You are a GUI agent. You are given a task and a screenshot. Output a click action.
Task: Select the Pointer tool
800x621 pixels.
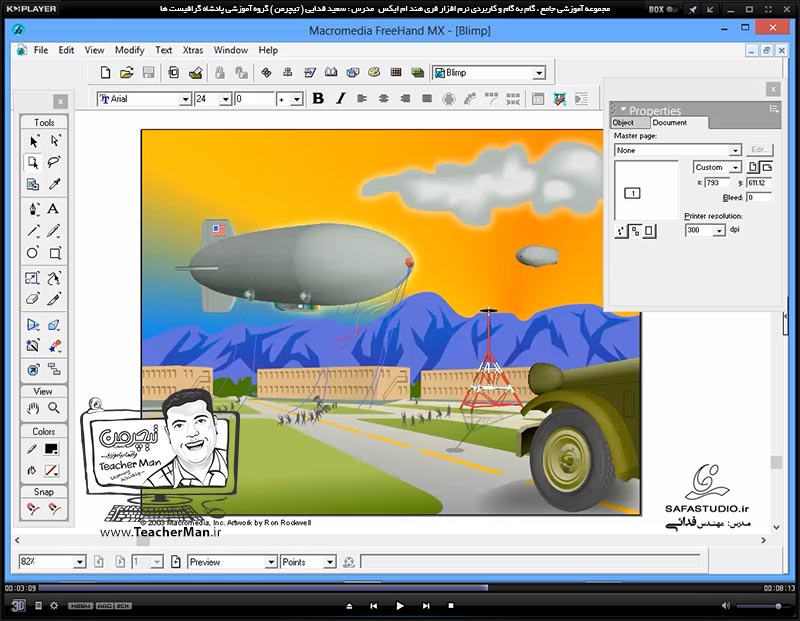point(34,141)
